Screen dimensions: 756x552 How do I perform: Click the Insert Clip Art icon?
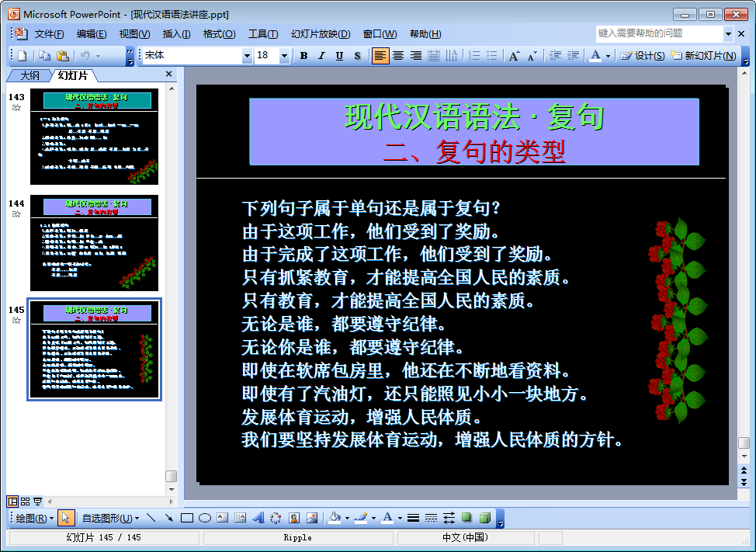tap(294, 519)
